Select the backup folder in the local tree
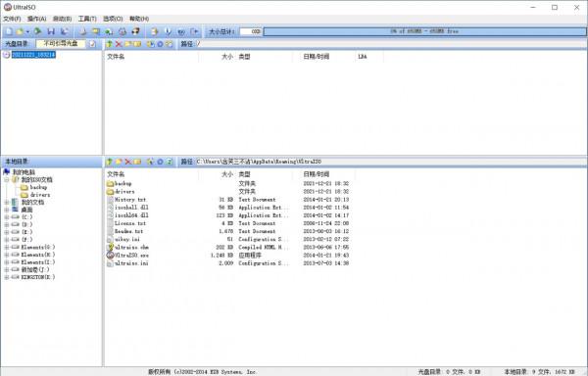The height and width of the screenshot is (376, 588). [38, 187]
